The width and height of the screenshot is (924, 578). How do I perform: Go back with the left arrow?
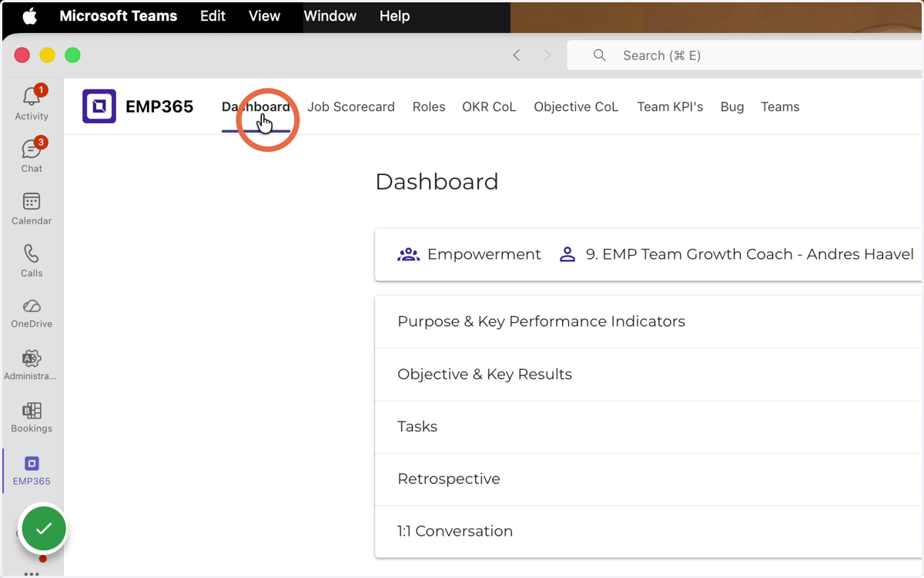[x=517, y=55]
